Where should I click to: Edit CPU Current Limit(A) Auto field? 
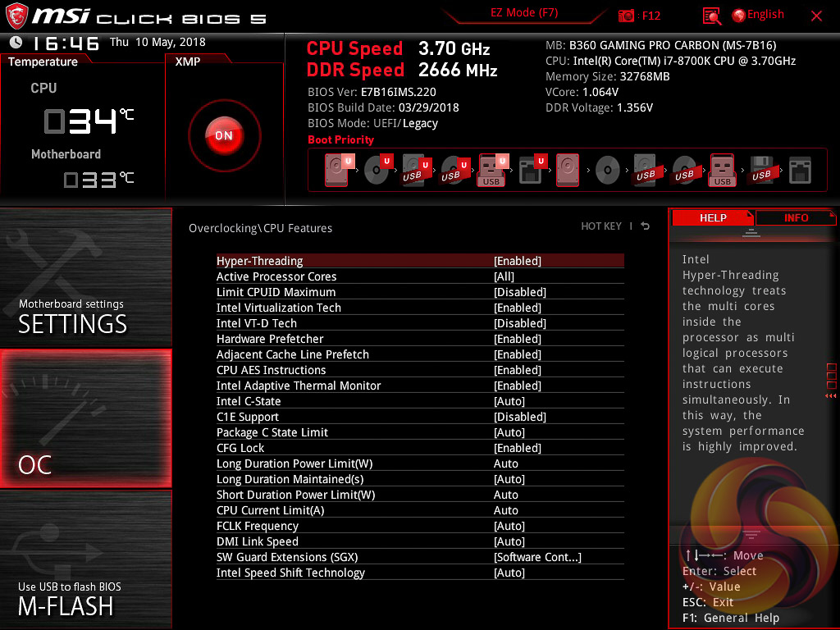click(x=505, y=510)
